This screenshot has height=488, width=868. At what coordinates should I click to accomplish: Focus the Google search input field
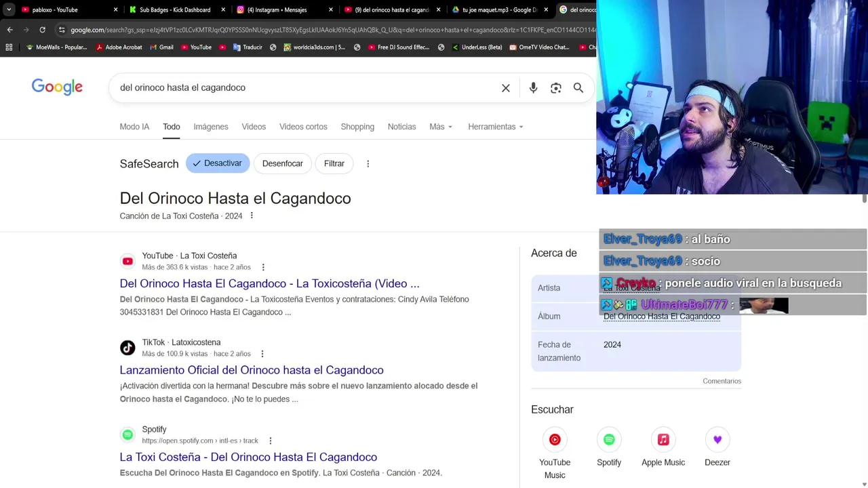pyautogui.click(x=305, y=88)
